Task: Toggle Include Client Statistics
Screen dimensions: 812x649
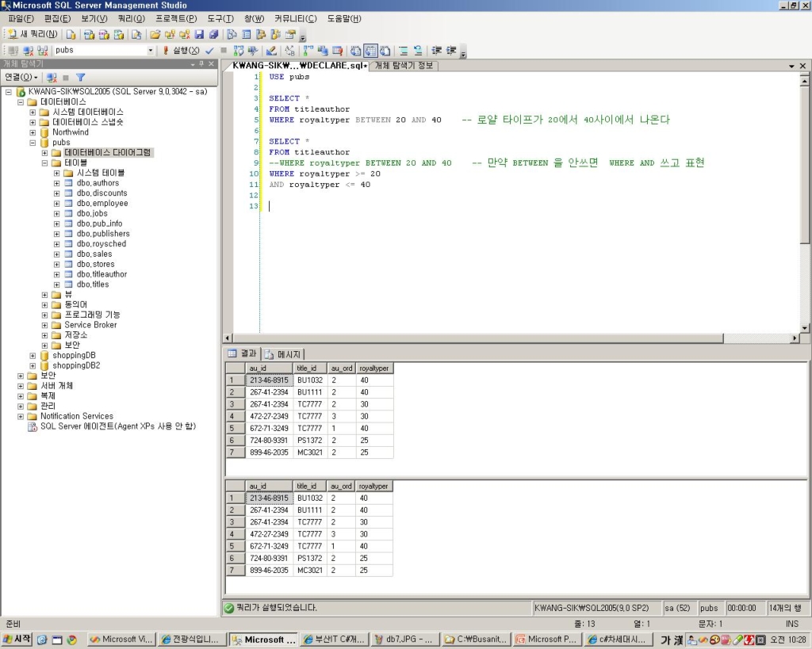Action: pyautogui.click(x=323, y=50)
